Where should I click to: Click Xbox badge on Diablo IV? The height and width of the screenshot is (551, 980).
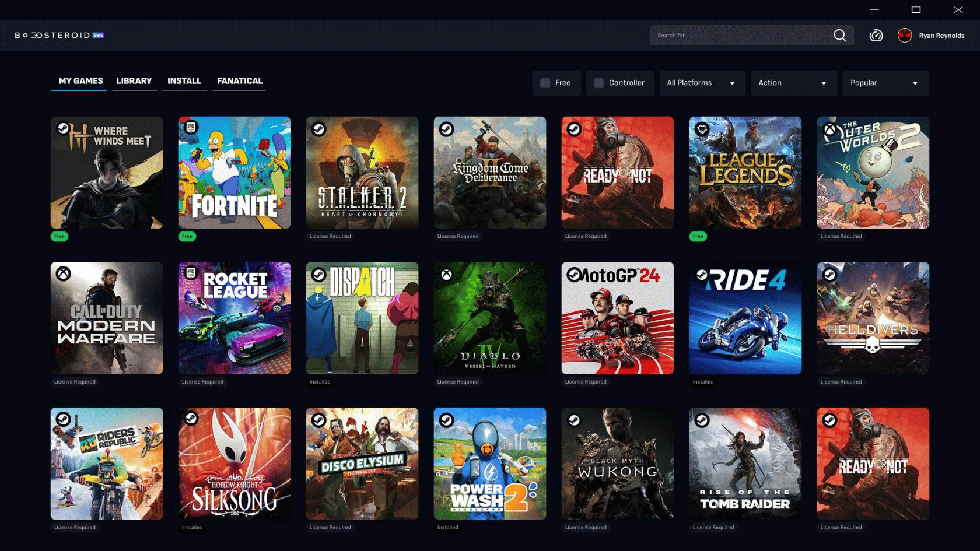(446, 274)
